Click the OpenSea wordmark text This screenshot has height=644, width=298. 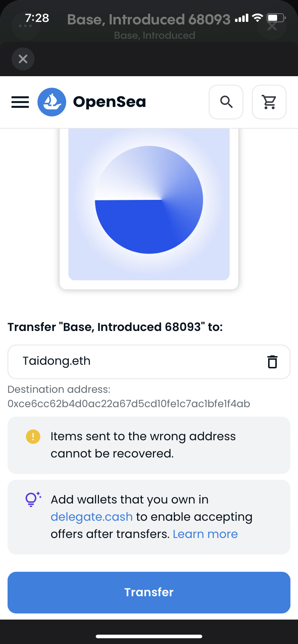[109, 102]
